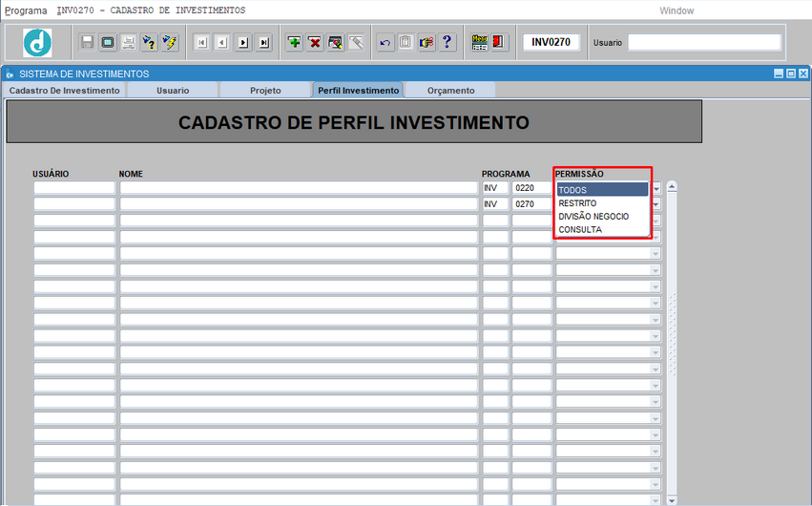Screen dimensions: 812x506
Task: Click the previous record arrow icon
Action: click(221, 43)
